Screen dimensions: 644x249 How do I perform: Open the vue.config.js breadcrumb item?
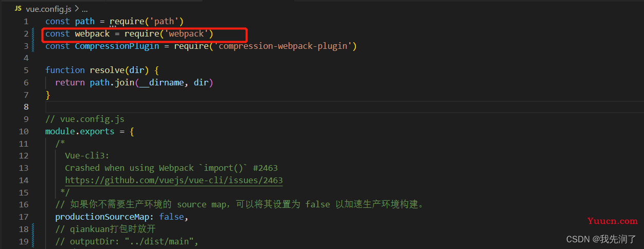(49, 9)
